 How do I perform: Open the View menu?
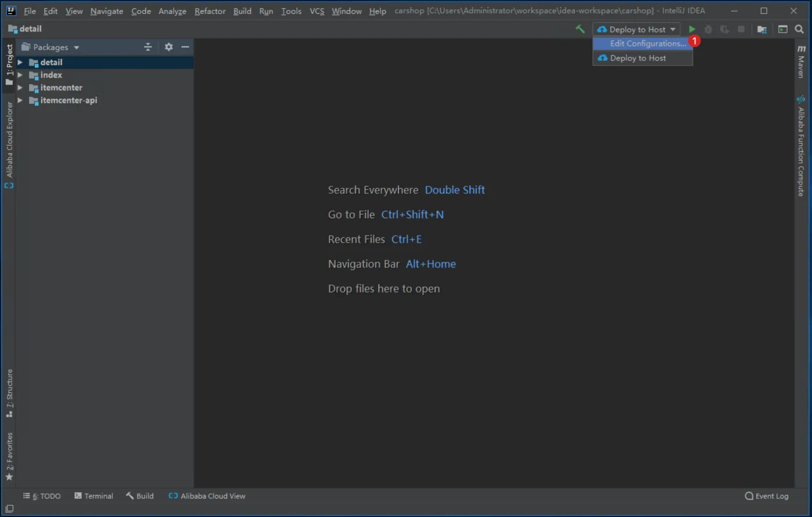(74, 11)
